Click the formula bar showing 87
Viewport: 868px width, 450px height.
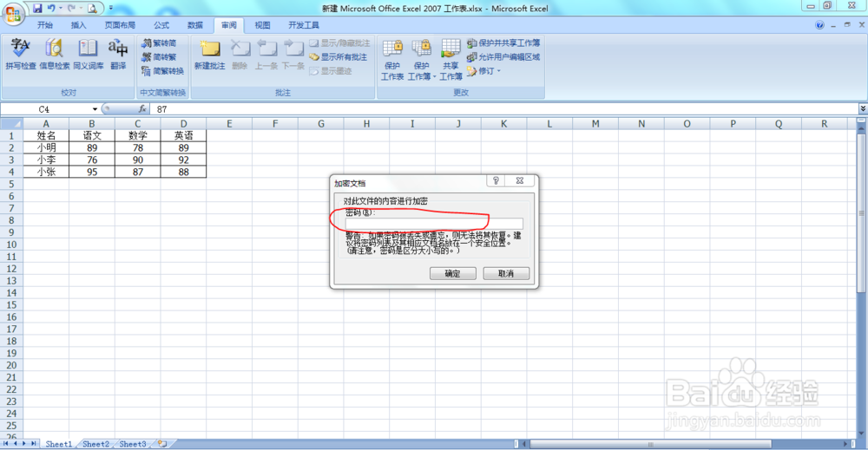[503, 109]
